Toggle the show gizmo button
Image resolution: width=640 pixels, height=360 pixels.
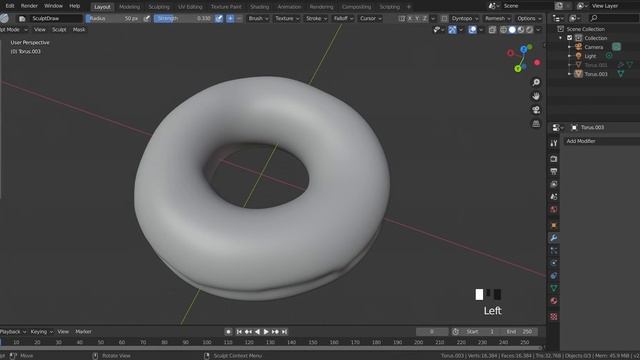[452, 30]
